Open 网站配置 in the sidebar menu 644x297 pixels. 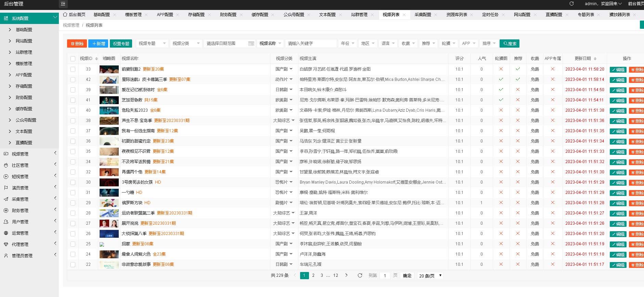[24, 41]
